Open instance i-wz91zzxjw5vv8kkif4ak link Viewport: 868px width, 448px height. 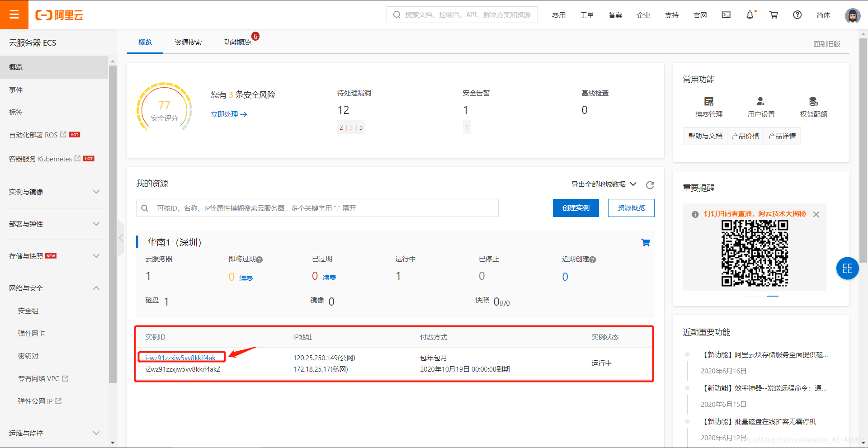180,358
